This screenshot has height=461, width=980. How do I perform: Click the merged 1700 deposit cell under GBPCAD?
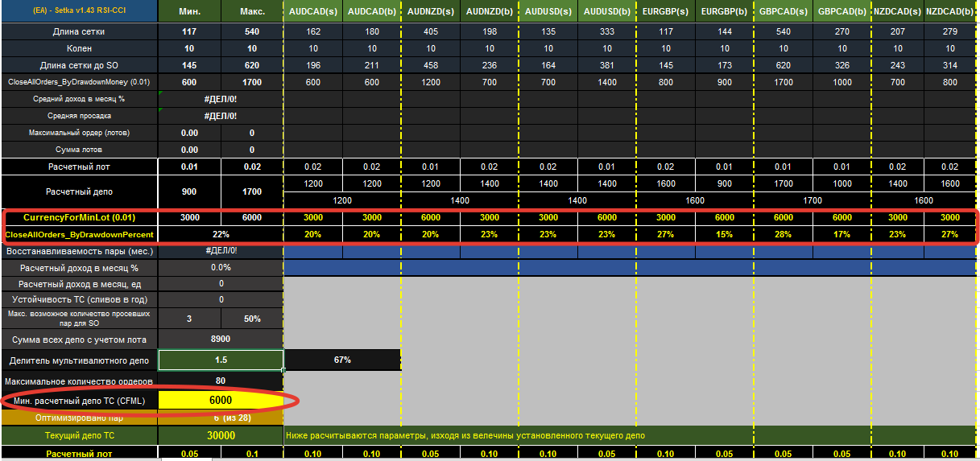(x=813, y=200)
